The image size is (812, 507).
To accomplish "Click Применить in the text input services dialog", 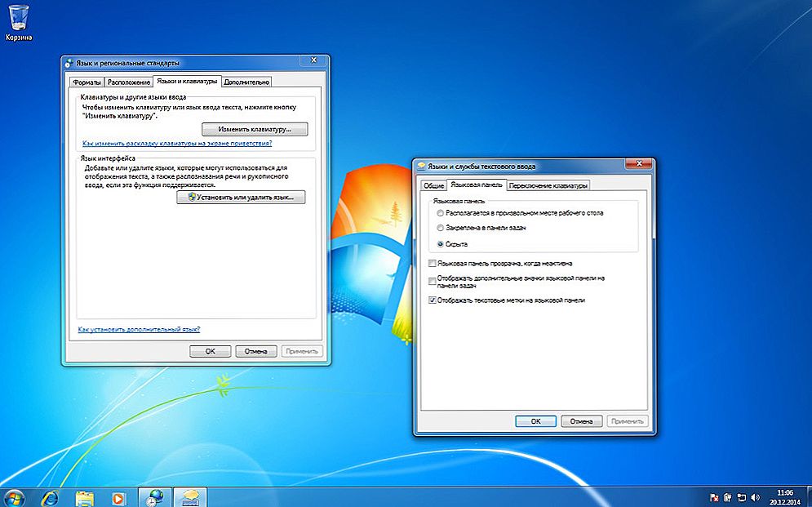I will [x=627, y=421].
